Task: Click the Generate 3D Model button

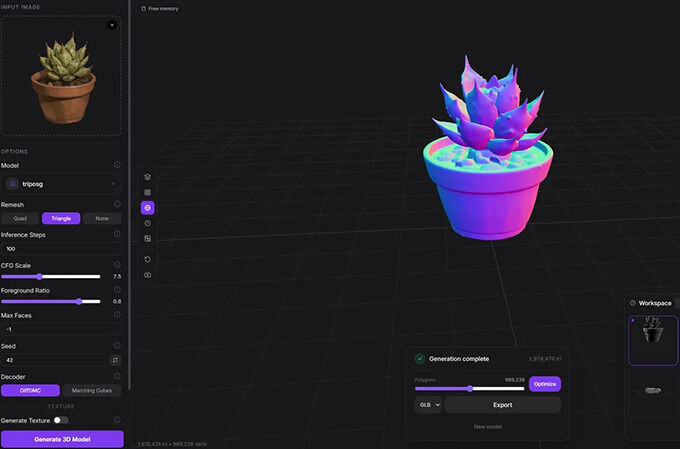Action: tap(62, 439)
